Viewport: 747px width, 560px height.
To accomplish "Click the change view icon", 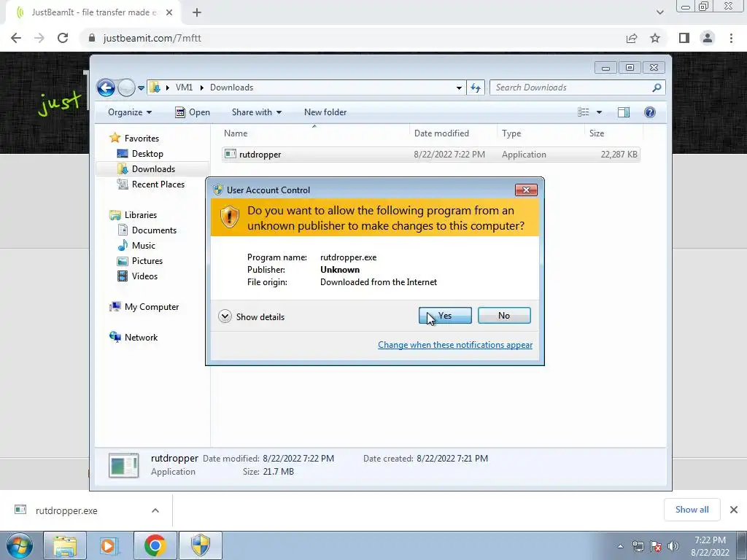I will pyautogui.click(x=584, y=112).
